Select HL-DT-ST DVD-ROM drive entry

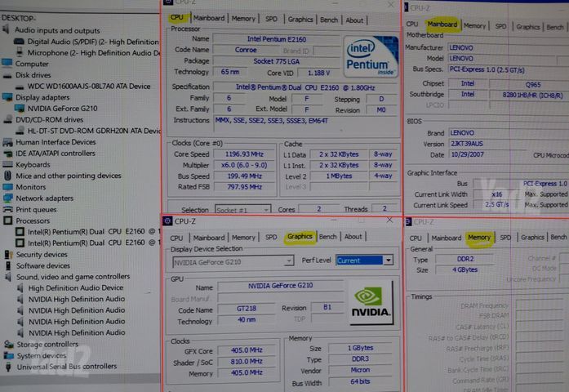[x=95, y=131]
